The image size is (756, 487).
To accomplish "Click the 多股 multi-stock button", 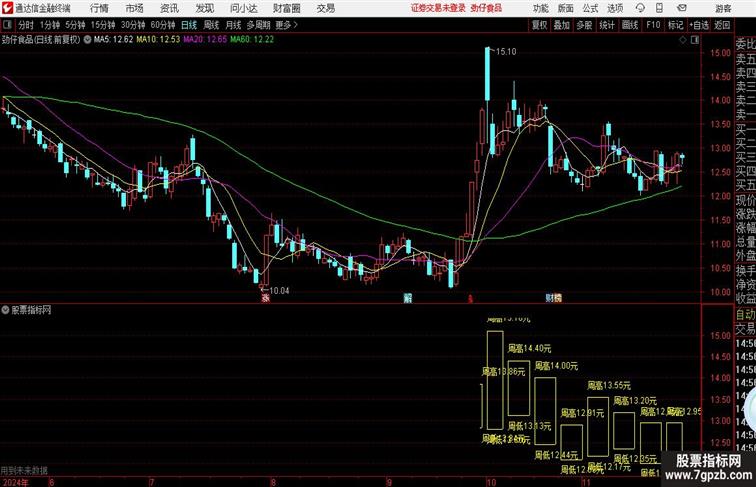I will pos(584,25).
